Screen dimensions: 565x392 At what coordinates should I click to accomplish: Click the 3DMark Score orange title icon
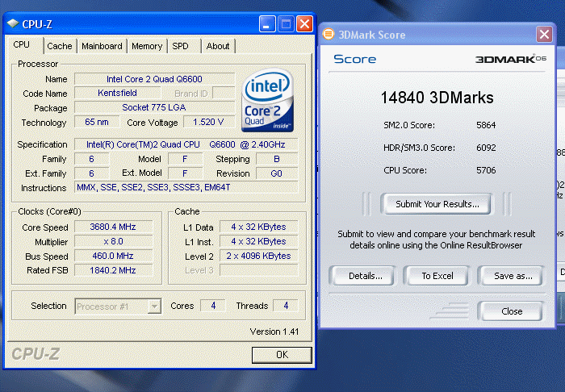coord(329,34)
